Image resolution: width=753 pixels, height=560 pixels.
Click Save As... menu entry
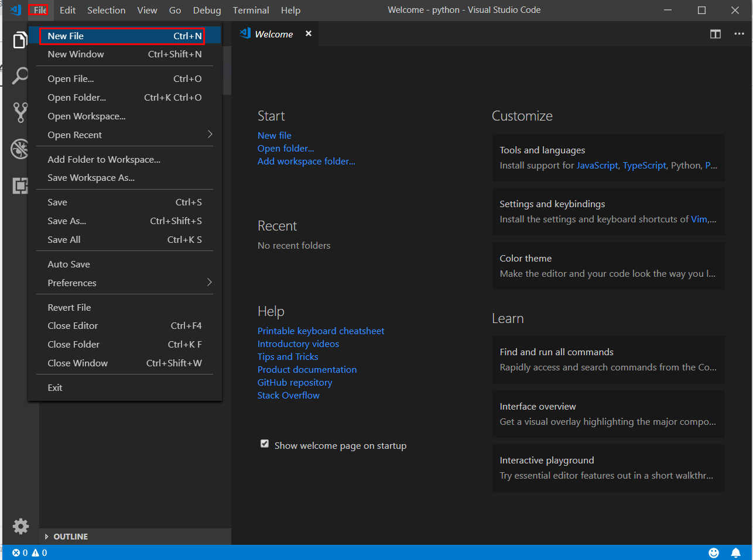point(125,221)
